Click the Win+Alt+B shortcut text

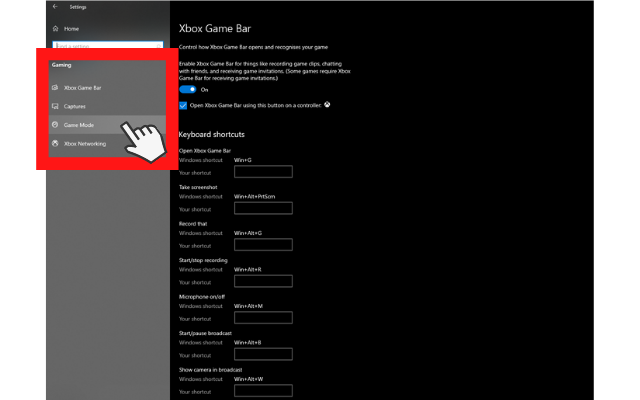[247, 342]
